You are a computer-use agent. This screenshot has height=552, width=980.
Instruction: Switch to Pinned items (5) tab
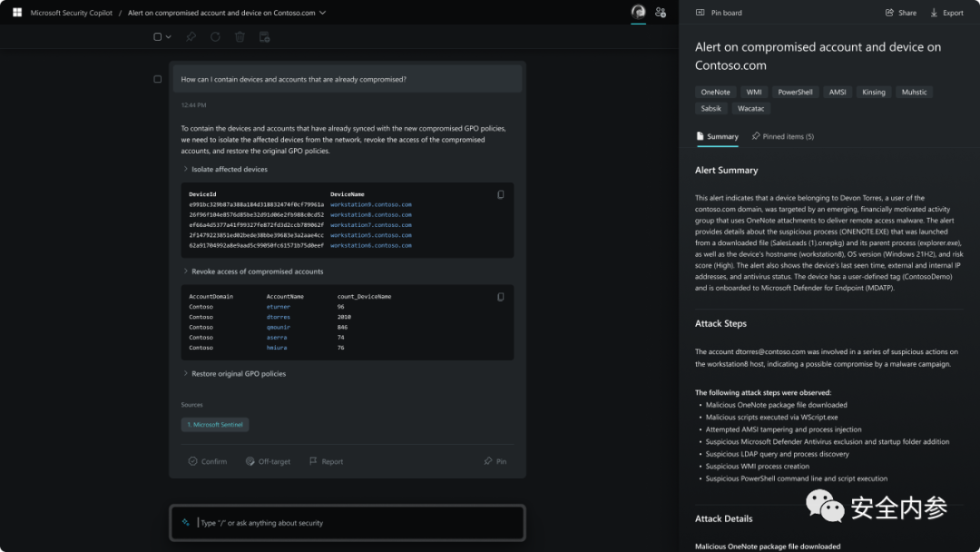[783, 136]
